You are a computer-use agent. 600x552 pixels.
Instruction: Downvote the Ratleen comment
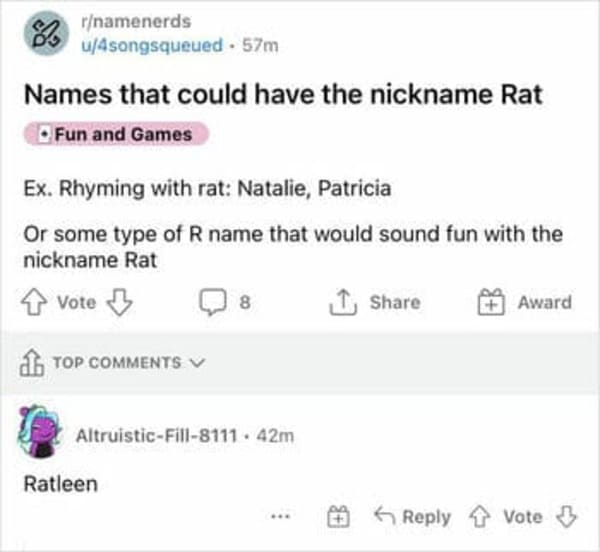566,517
